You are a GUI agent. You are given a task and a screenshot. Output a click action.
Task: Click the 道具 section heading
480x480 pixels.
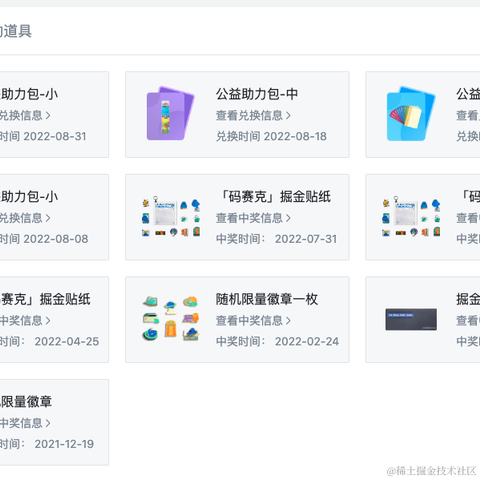tap(16, 31)
